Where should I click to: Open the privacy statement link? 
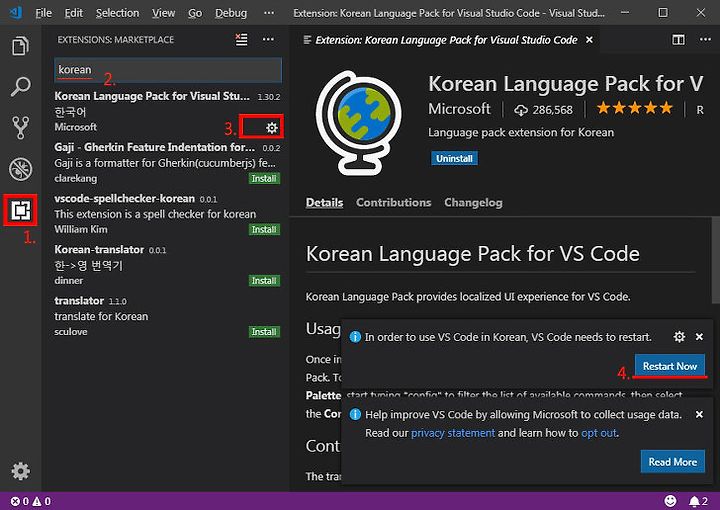[453, 433]
